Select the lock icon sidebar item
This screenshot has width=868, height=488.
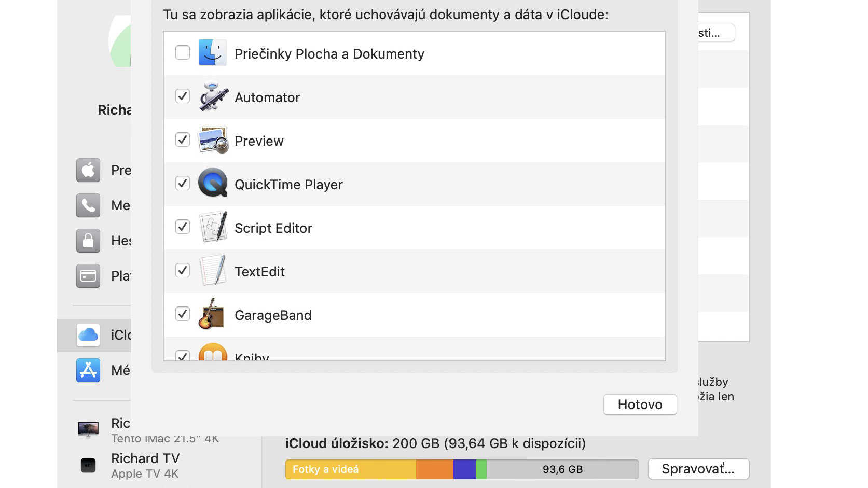[88, 241]
